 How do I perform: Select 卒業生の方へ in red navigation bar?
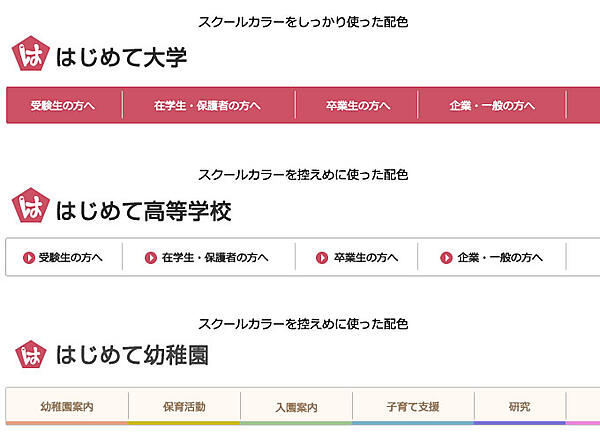point(358,105)
